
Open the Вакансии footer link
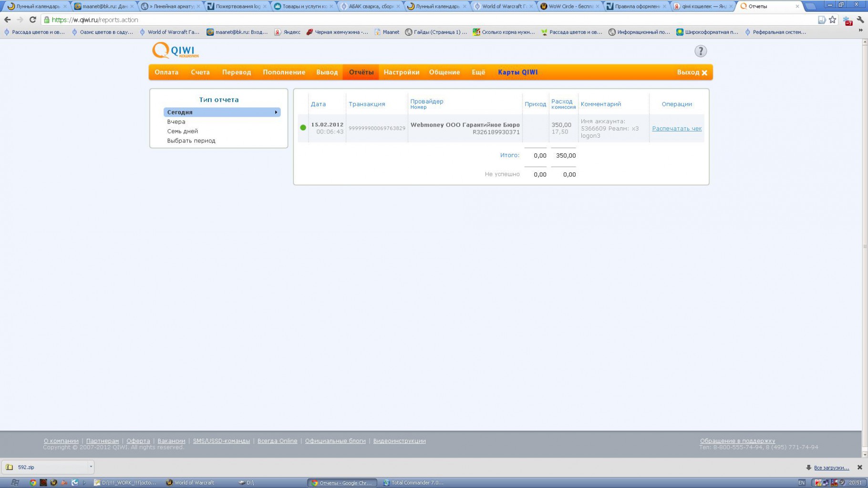[x=171, y=441]
